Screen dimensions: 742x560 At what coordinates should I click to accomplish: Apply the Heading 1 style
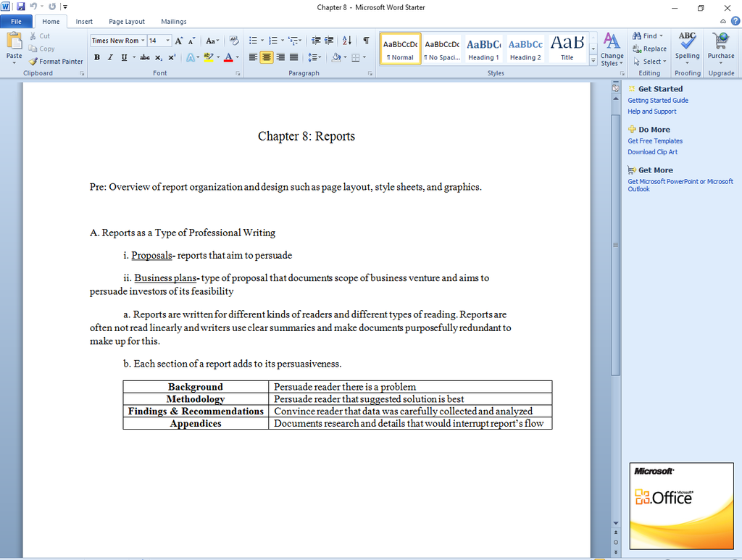click(483, 49)
